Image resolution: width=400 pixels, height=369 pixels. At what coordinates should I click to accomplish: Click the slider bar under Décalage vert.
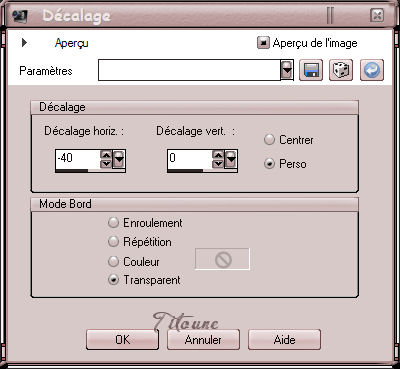click(202, 170)
